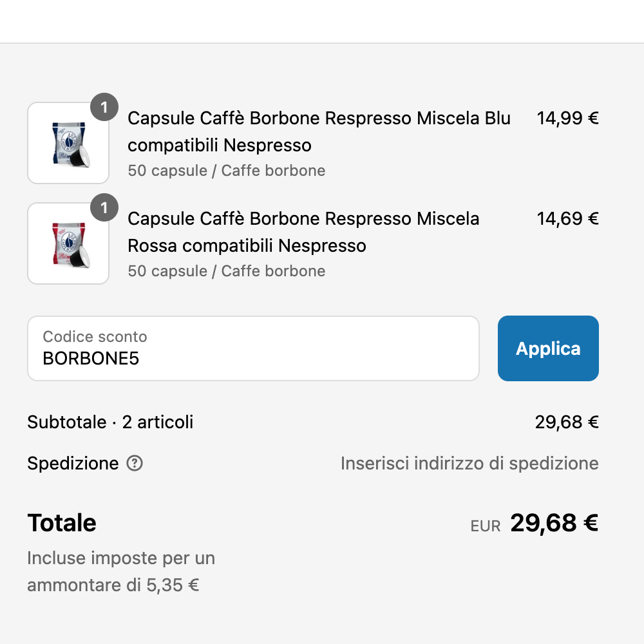This screenshot has height=644, width=644.
Task: Click the Subtotale 2 articoli label
Action: pos(110,422)
